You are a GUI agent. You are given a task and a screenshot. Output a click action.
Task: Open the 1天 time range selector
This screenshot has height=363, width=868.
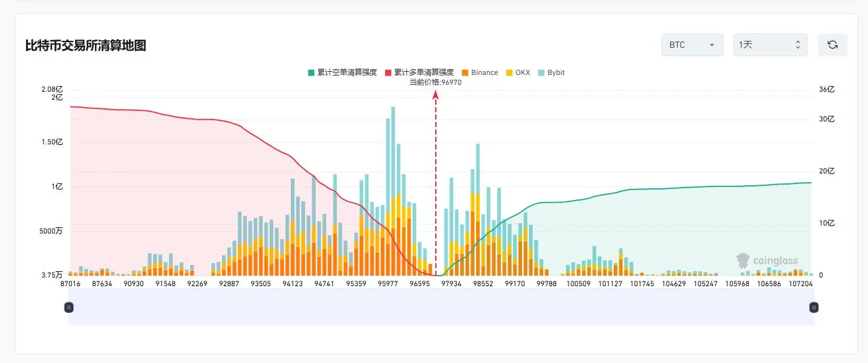click(770, 45)
